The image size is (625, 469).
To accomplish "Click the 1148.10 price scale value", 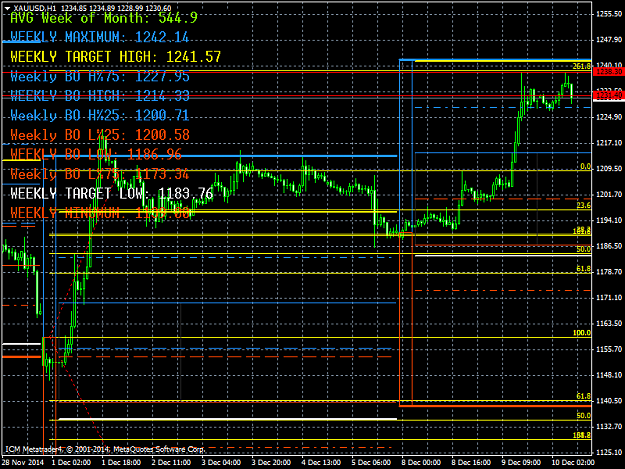I will [609, 375].
